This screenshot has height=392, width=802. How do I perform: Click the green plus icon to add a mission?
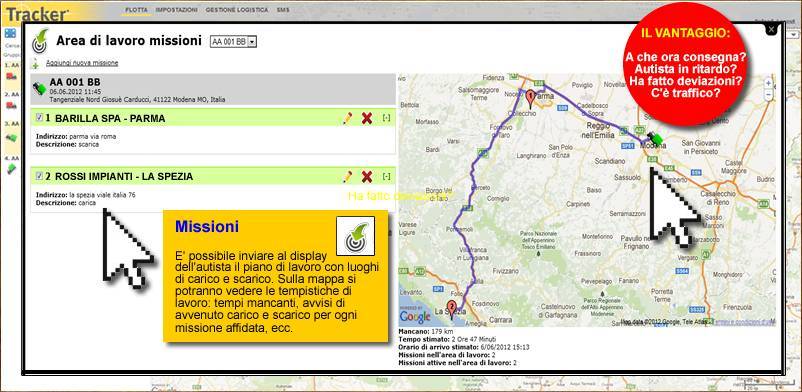(x=35, y=63)
